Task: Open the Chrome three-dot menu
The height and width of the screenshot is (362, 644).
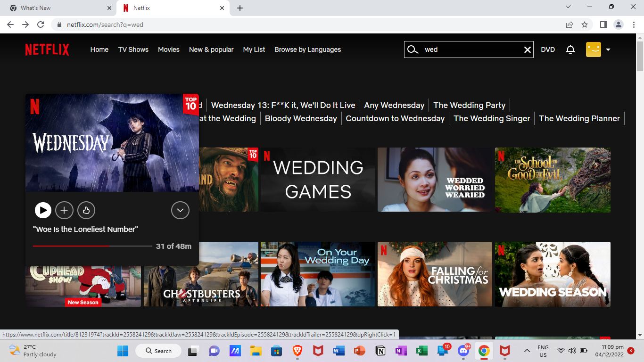Action: pos(633,25)
